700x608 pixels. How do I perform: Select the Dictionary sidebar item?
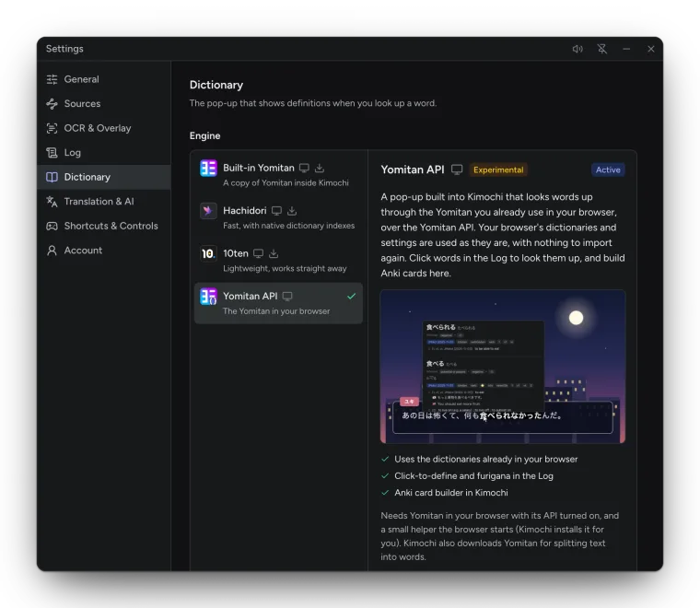click(x=103, y=177)
